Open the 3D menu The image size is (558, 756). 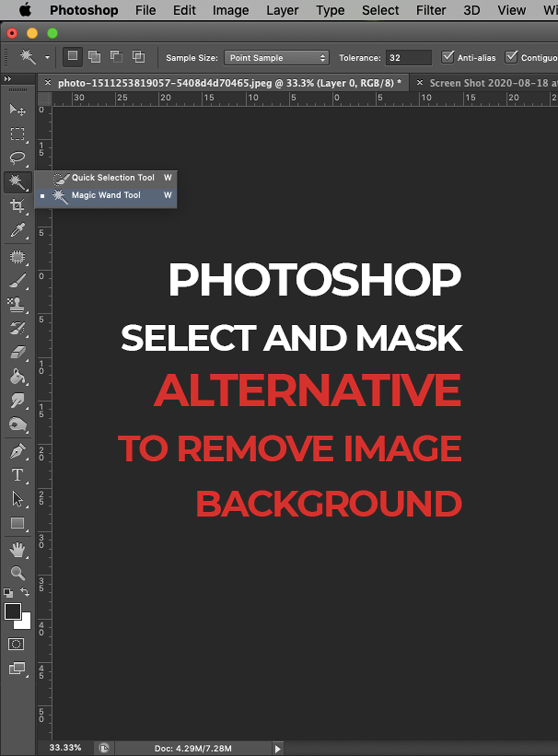tap(472, 10)
